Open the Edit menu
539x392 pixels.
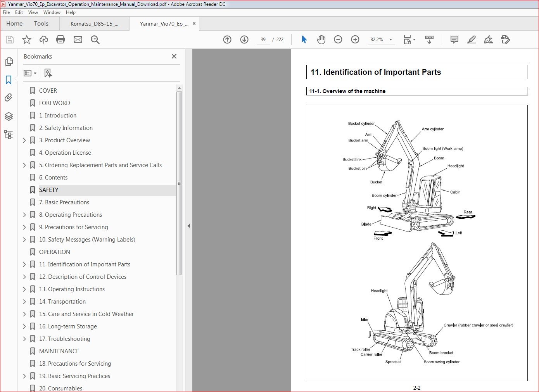click(19, 12)
